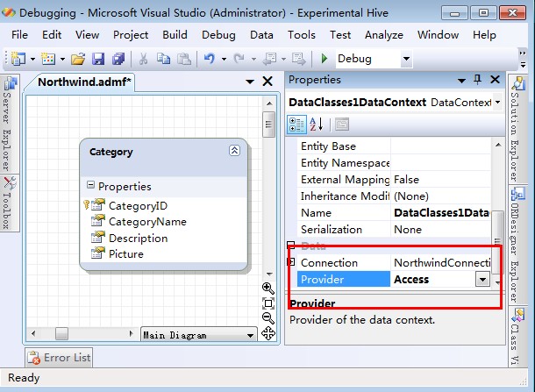This screenshot has height=392, width=535.
Task: Zoom in on the diagram designer
Action: [268, 289]
